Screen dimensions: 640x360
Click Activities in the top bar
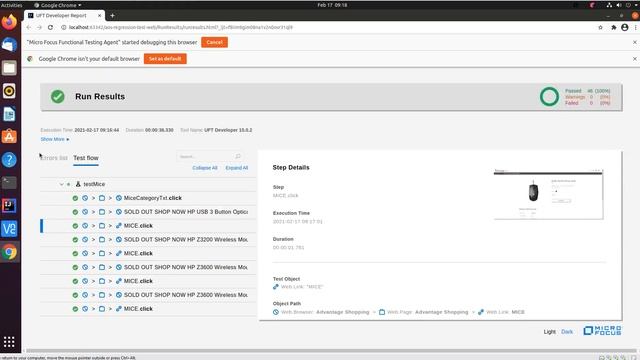(11, 5)
